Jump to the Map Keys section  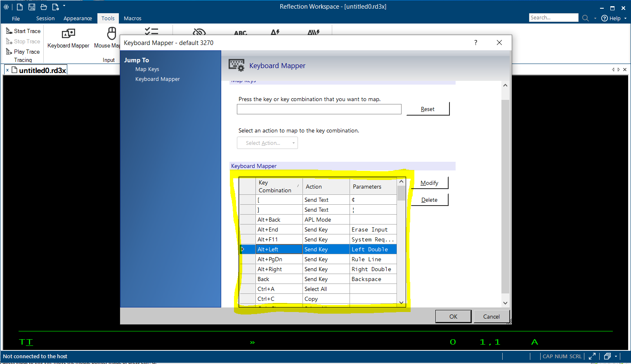(x=147, y=69)
